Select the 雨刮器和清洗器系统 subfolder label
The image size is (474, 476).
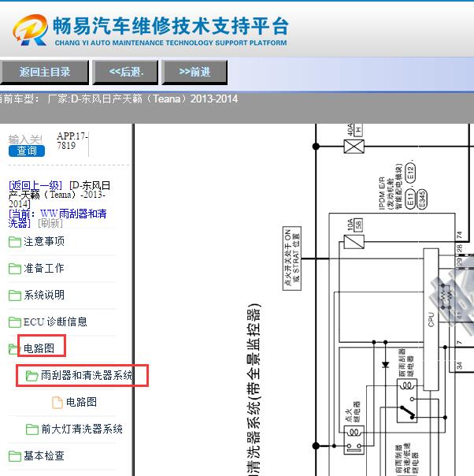click(87, 375)
